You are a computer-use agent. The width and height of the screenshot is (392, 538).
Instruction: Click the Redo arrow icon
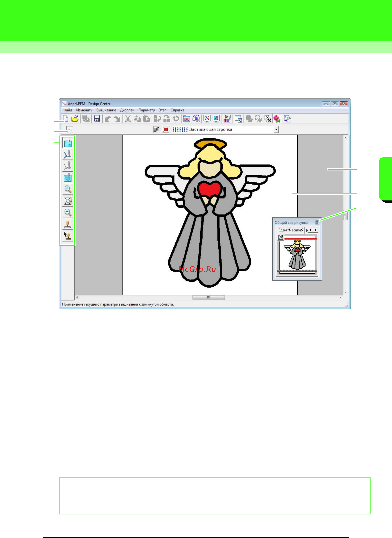(x=116, y=119)
